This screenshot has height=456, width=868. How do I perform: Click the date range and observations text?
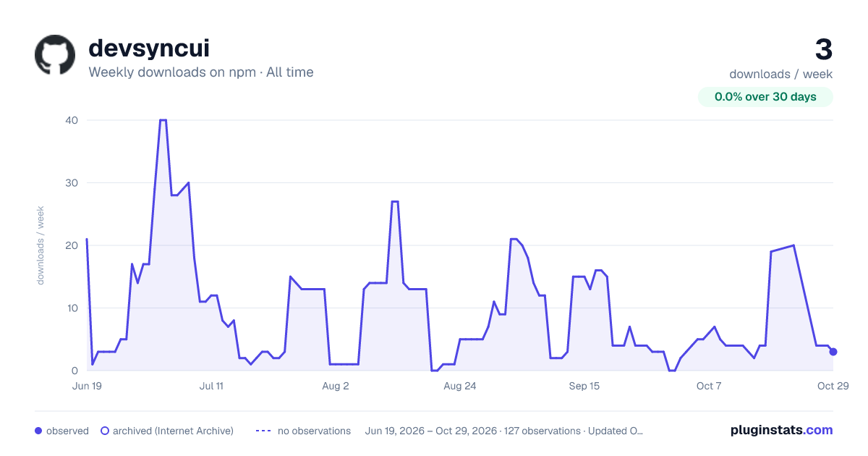(504, 431)
